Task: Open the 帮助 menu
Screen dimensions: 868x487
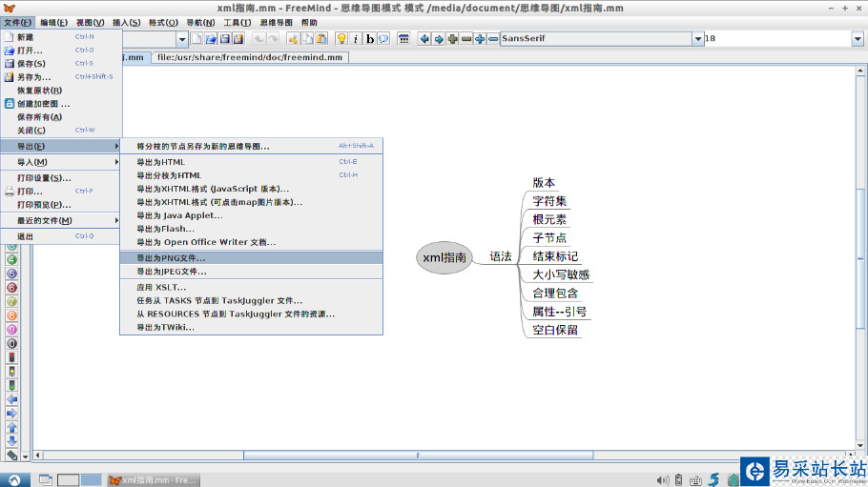Action: (309, 23)
